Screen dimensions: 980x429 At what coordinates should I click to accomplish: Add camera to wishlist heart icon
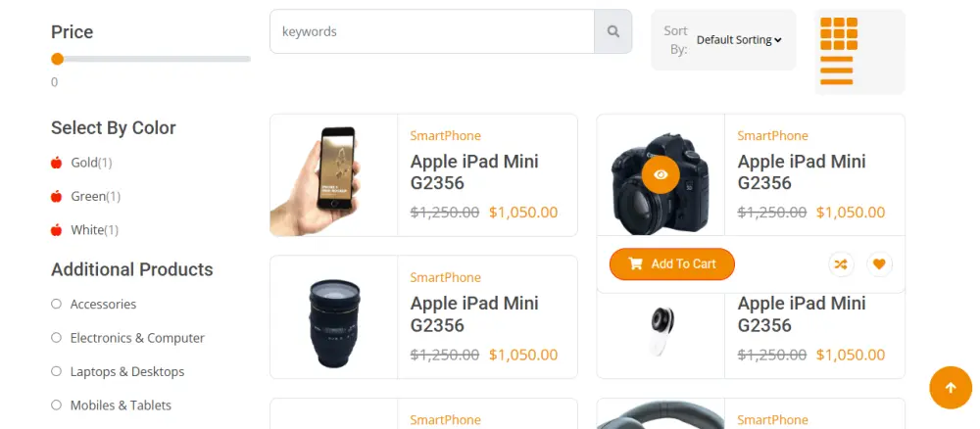(879, 263)
